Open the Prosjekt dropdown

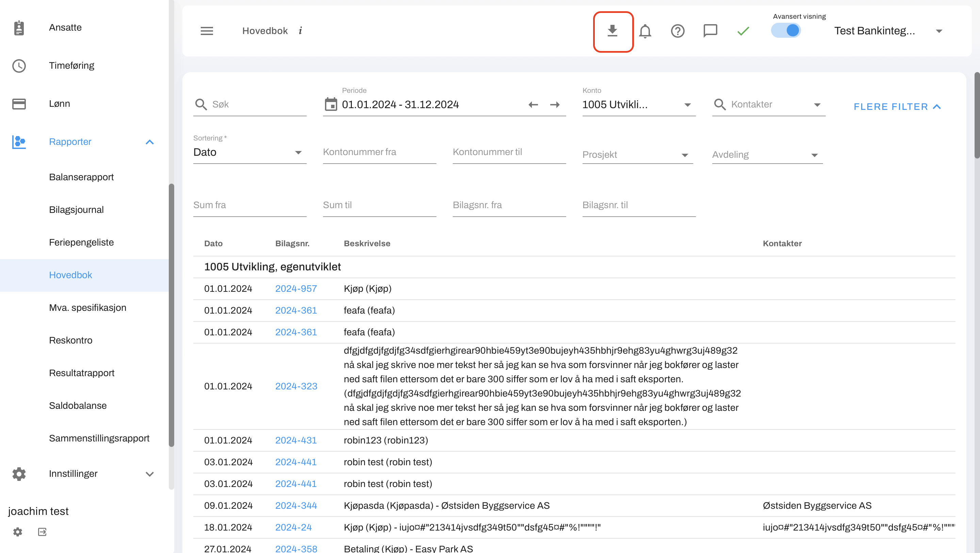coord(637,155)
